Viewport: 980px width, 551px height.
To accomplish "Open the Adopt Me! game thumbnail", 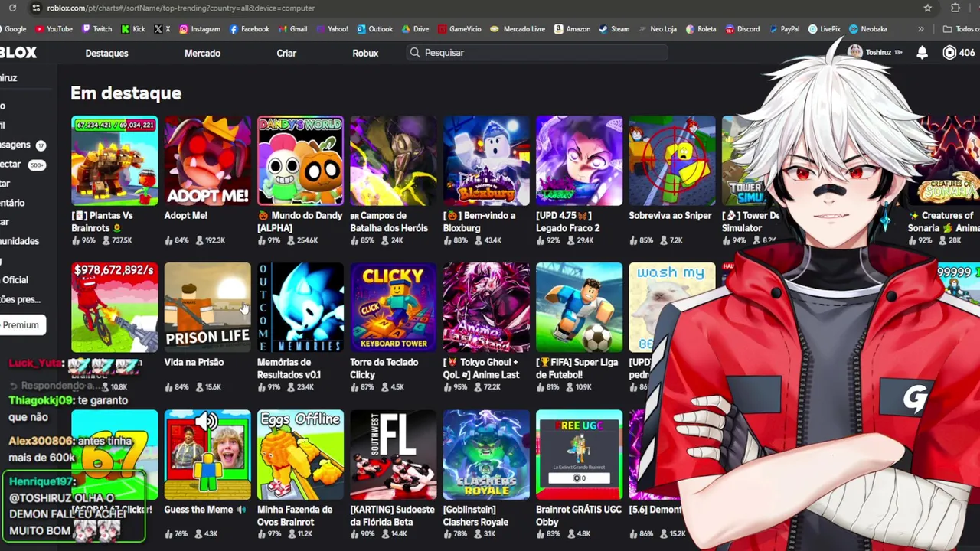I will (207, 161).
